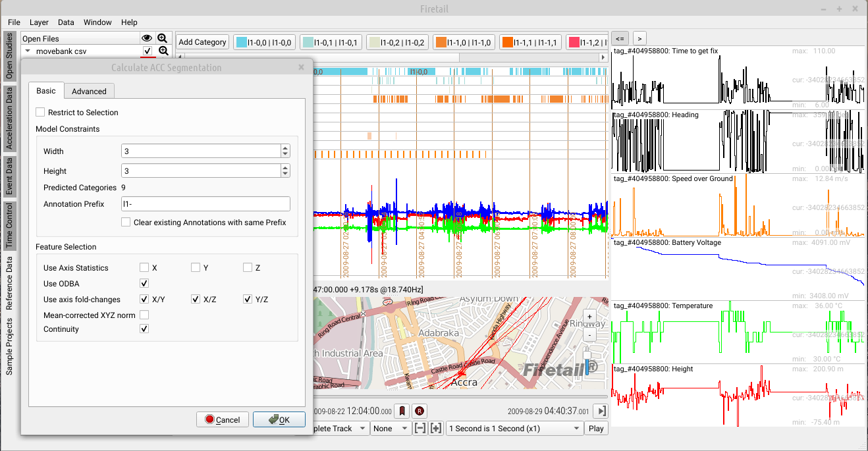Image resolution: width=868 pixels, height=451 pixels.
Task: Enable Restrict to Selection checkbox
Action: coord(40,113)
